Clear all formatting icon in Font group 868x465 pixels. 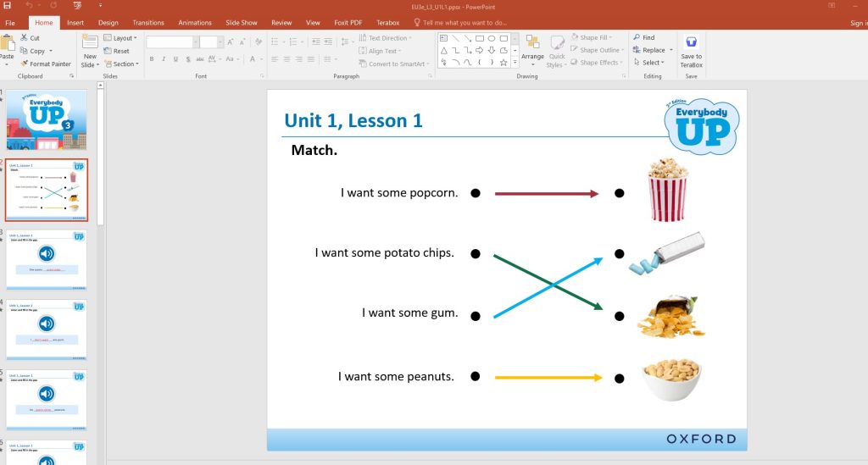point(258,42)
